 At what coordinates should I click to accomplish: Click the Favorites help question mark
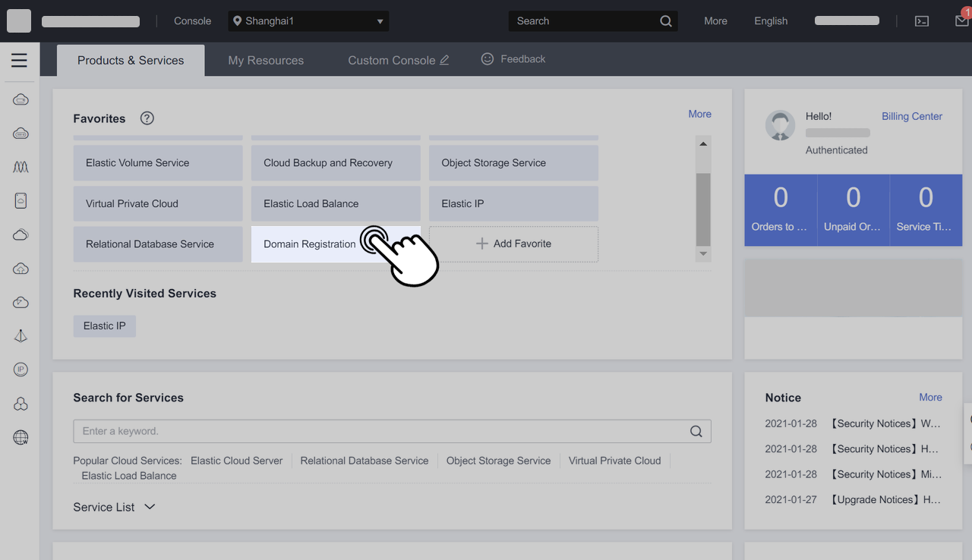click(146, 118)
